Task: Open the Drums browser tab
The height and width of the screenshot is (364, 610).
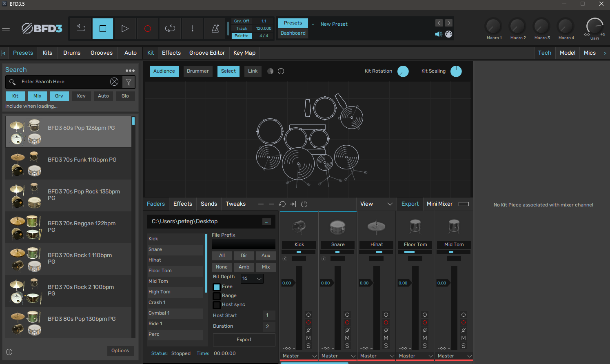Action: pyautogui.click(x=72, y=53)
